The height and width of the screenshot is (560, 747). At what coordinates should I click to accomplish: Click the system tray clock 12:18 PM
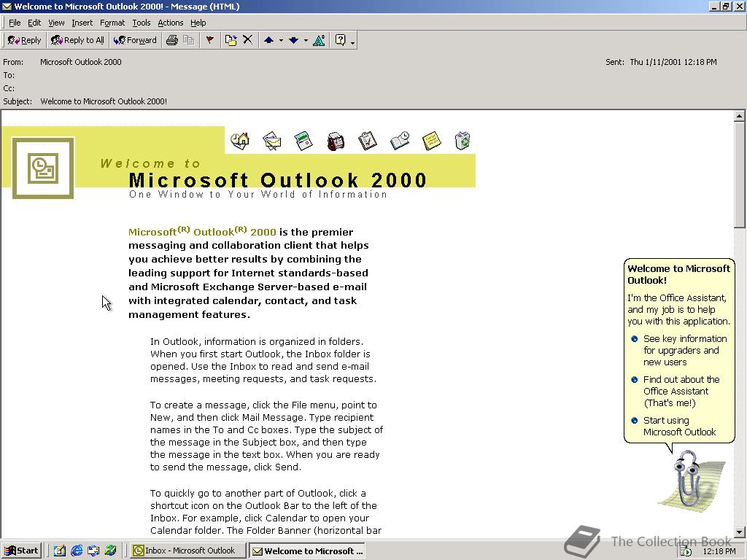[x=719, y=551]
